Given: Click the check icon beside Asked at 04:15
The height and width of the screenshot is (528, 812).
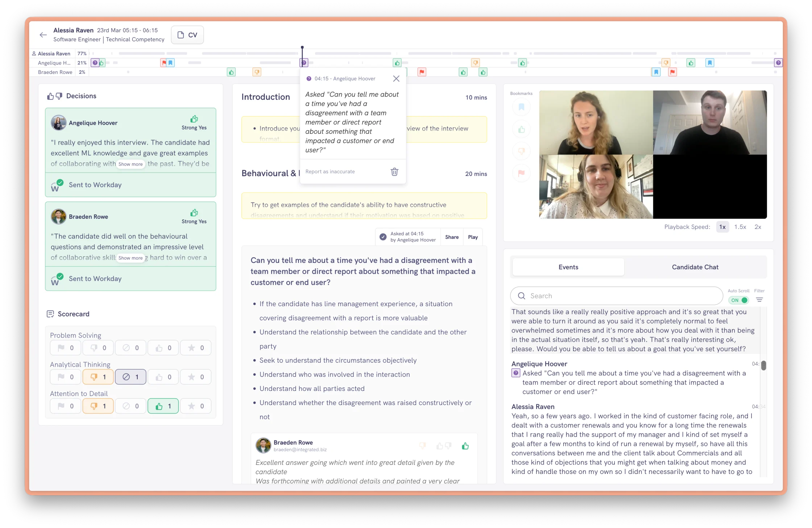Looking at the screenshot, I should click(x=383, y=237).
